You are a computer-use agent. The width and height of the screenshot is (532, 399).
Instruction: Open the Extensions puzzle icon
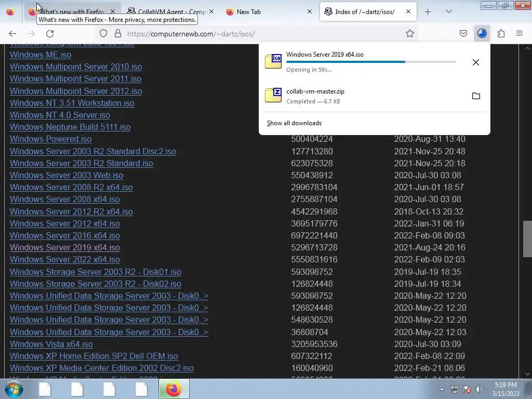[501, 34]
